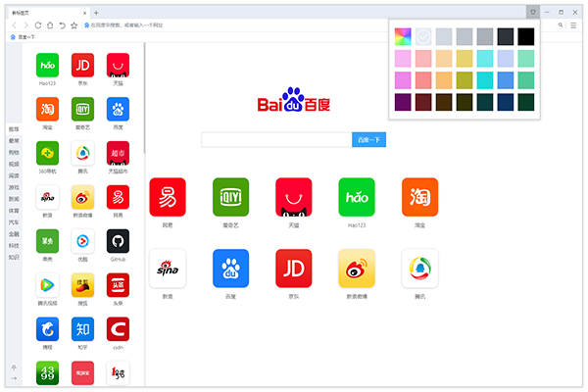Open Tencent 腾讯 icon in the sidebar
This screenshot has width=588, height=392.
point(82,153)
